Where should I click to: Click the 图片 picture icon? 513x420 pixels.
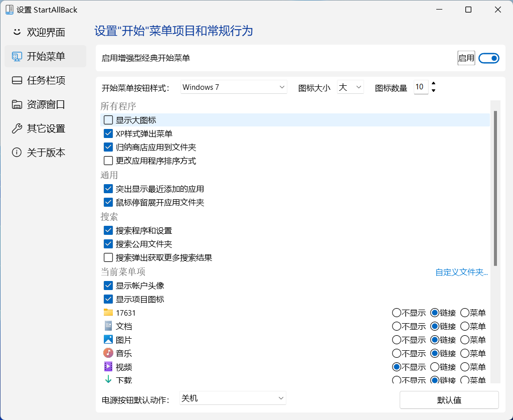[108, 340]
